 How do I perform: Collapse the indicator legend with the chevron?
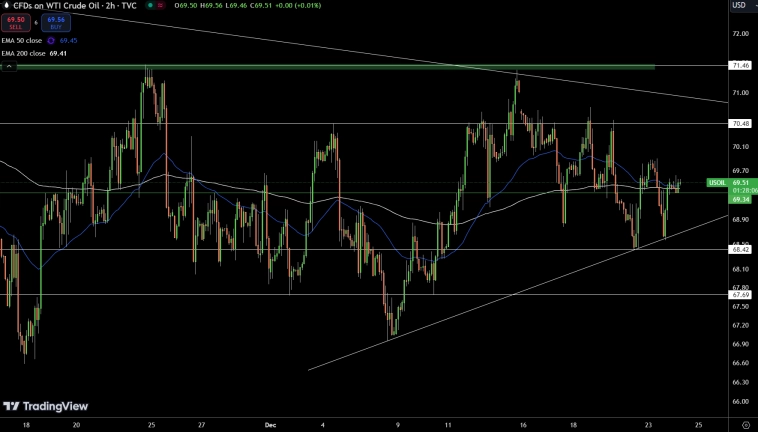click(9, 66)
